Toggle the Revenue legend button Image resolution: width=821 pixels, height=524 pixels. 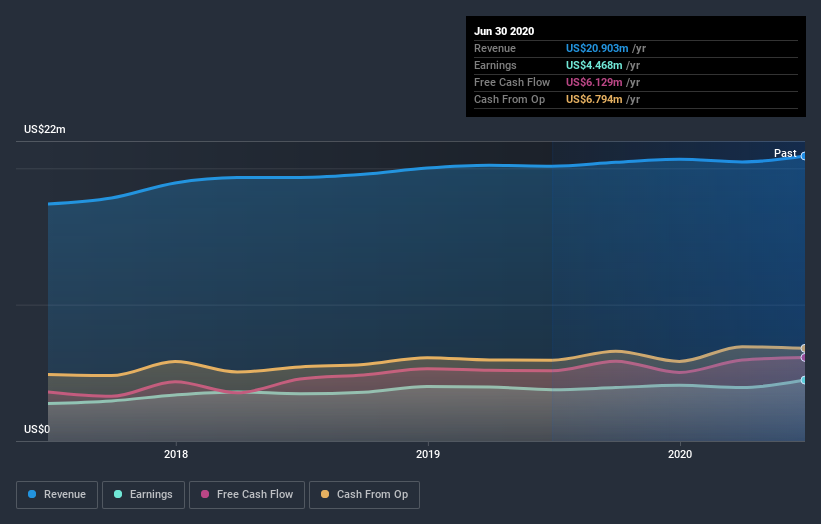(x=57, y=495)
